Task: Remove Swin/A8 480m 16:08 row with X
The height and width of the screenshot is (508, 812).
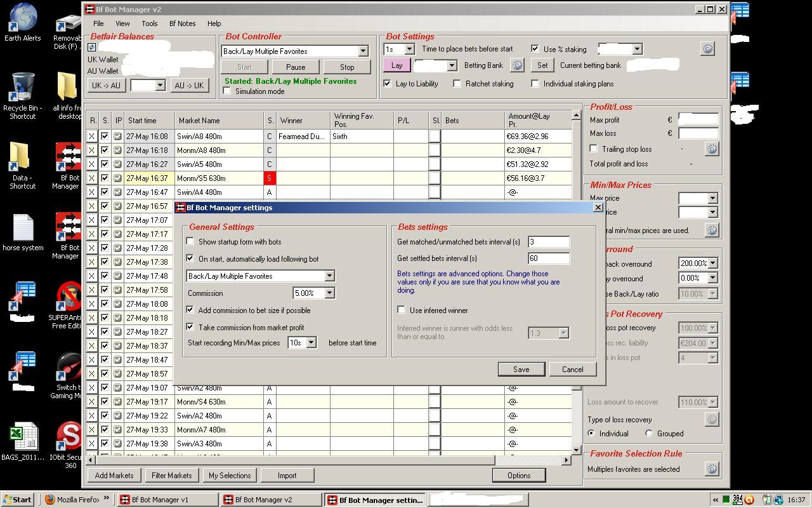Action: click(92, 136)
